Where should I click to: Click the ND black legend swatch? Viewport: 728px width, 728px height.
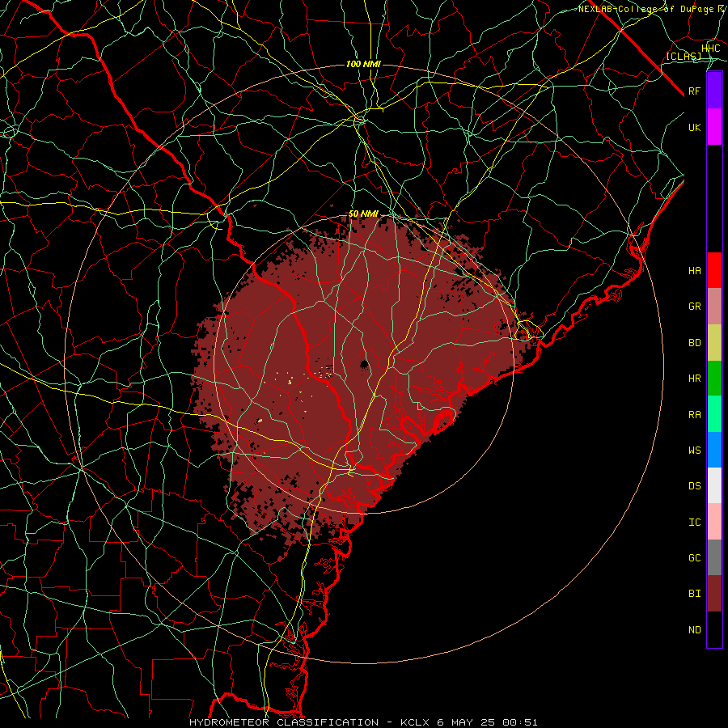point(714,629)
